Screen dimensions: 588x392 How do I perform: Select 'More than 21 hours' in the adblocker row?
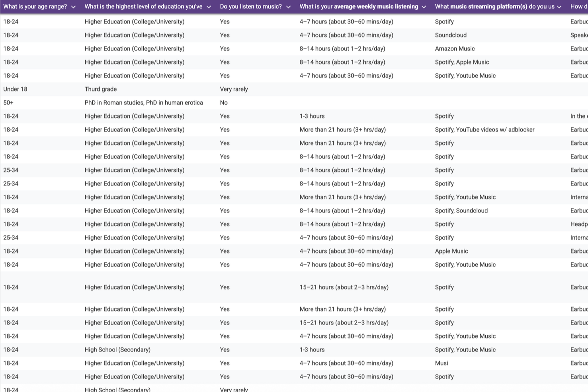tap(343, 130)
